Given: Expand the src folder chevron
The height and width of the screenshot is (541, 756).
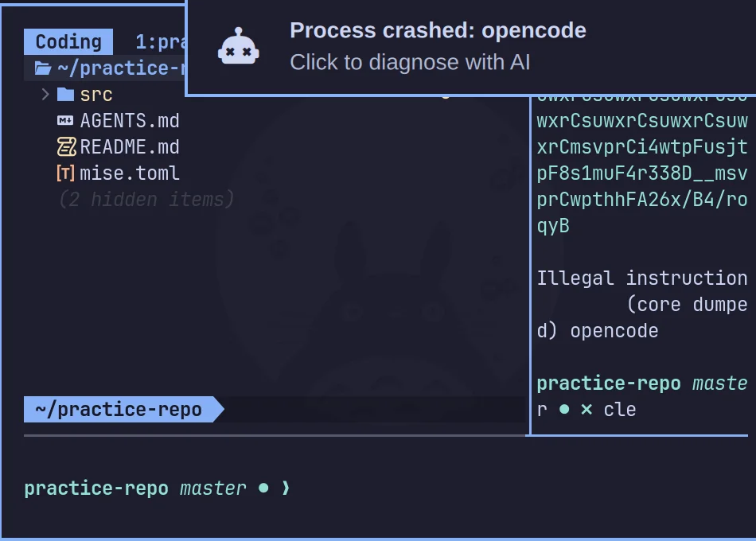Looking at the screenshot, I should pos(45,94).
